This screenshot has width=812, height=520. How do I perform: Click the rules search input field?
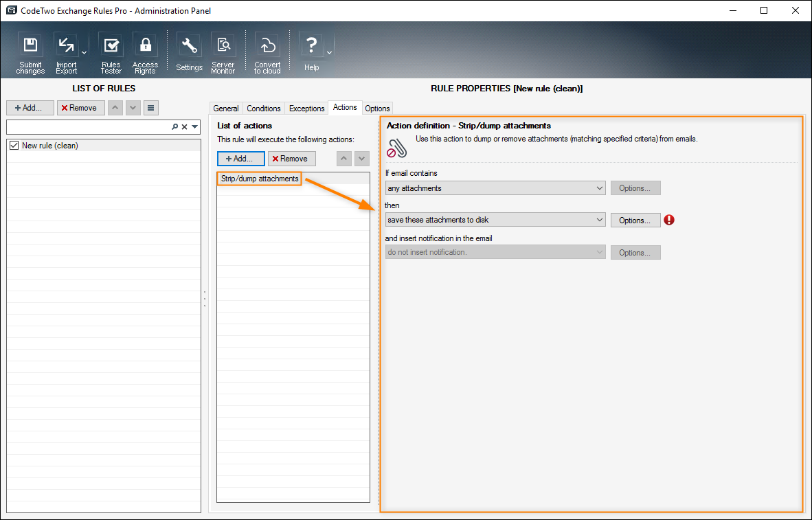(x=88, y=127)
